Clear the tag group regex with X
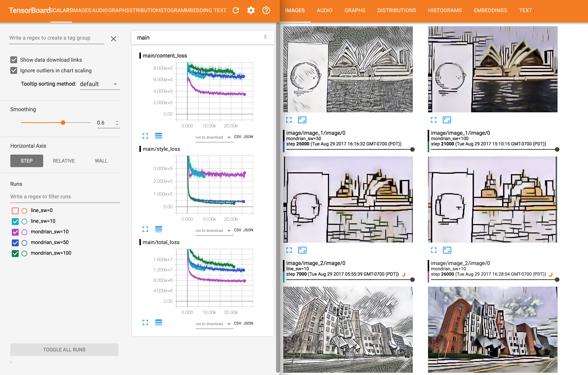The height and width of the screenshot is (375, 588). coord(113,39)
